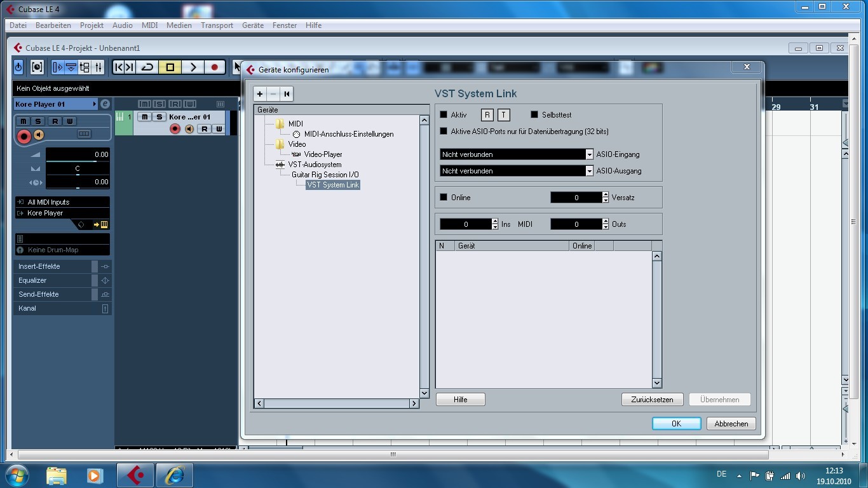Screen dimensions: 868x488
Task: Toggle the Cycle loop transport button
Action: (x=147, y=67)
